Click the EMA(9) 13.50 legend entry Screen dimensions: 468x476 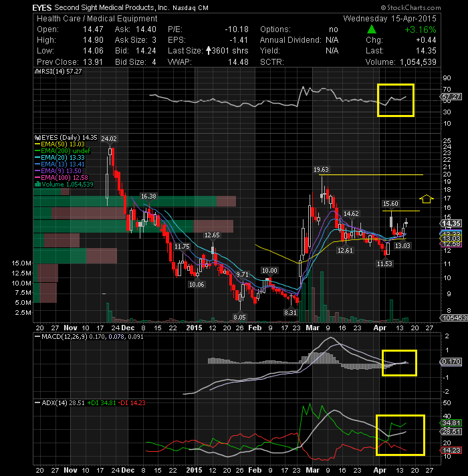click(x=58, y=171)
